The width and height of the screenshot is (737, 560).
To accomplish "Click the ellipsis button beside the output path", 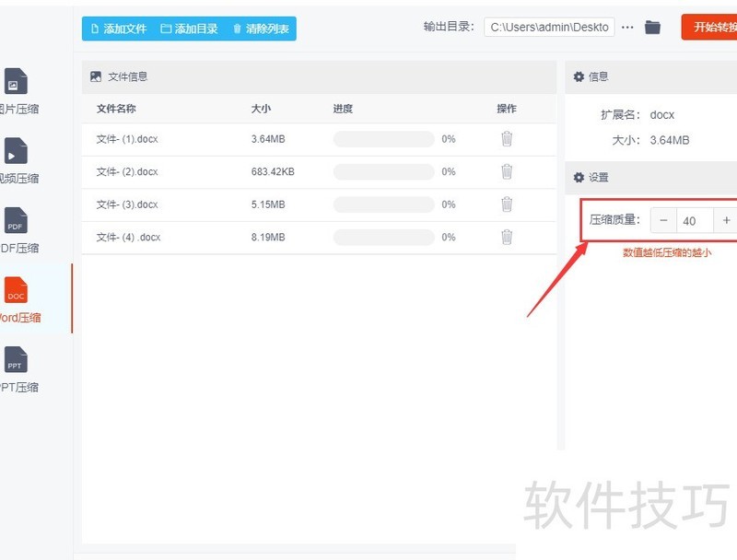I will 627,27.
